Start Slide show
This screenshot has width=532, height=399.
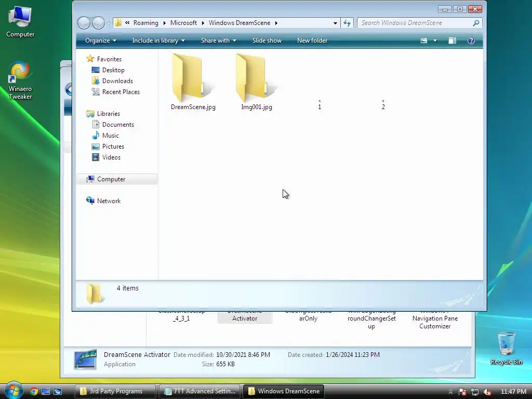coord(267,41)
